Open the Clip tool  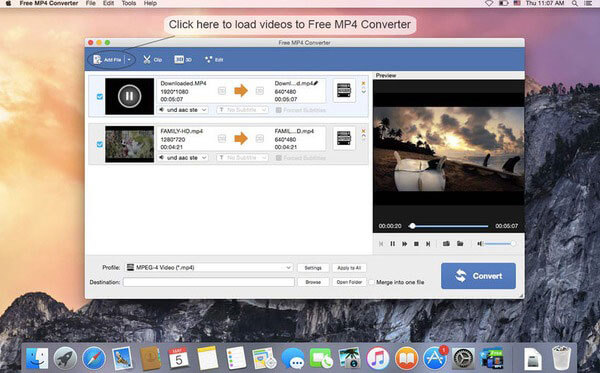[152, 60]
